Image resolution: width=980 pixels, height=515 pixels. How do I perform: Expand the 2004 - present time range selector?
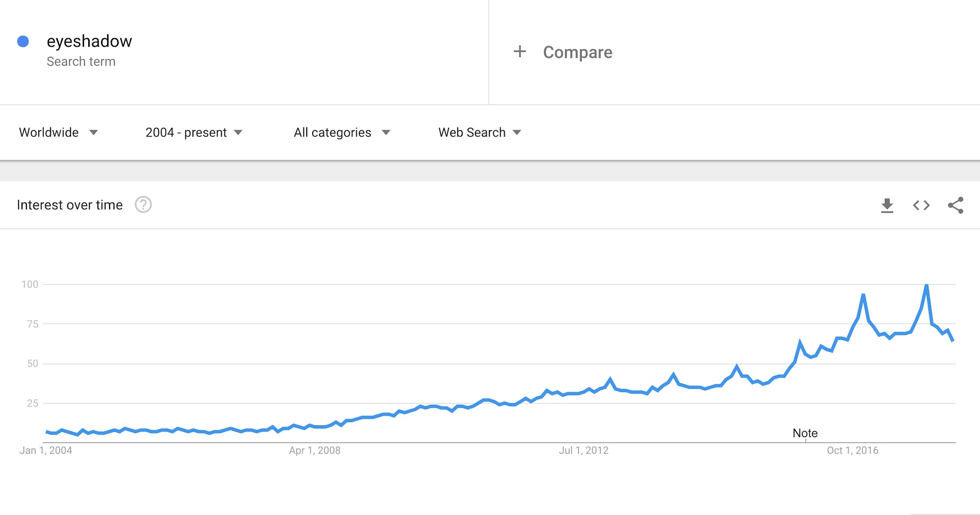(x=193, y=132)
